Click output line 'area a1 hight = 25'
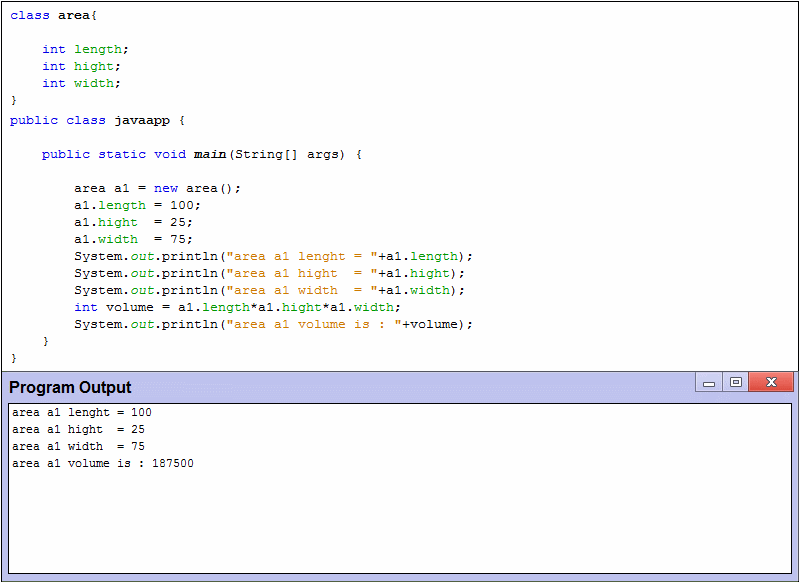Image resolution: width=800 pixels, height=583 pixels. (79, 429)
